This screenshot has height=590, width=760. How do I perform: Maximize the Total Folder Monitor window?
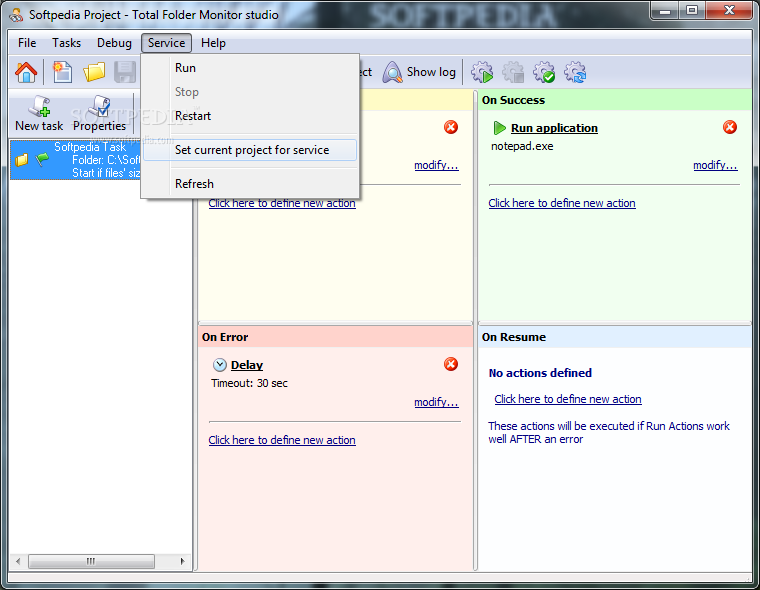coord(692,11)
